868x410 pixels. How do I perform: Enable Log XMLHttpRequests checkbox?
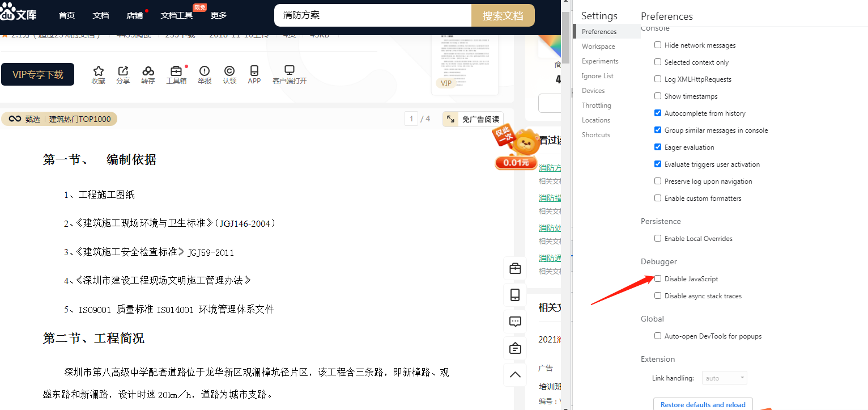658,79
